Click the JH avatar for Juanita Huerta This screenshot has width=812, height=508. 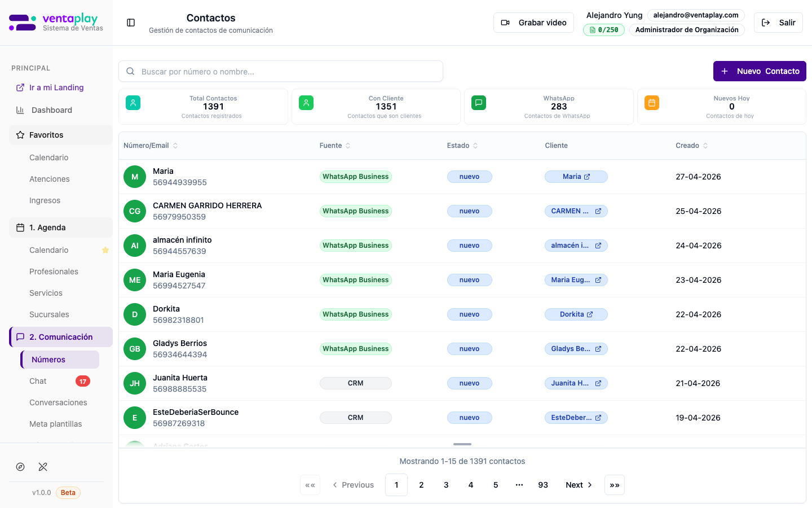point(135,383)
